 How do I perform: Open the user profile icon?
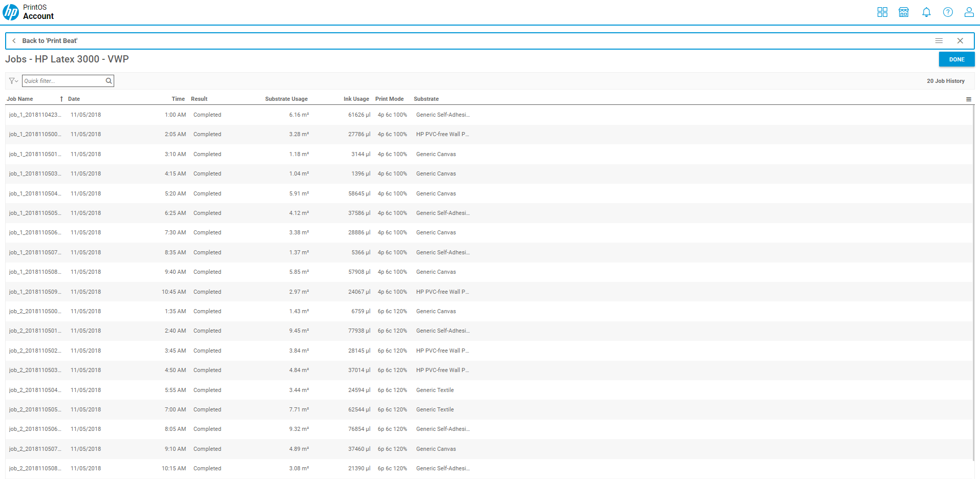[x=969, y=12]
